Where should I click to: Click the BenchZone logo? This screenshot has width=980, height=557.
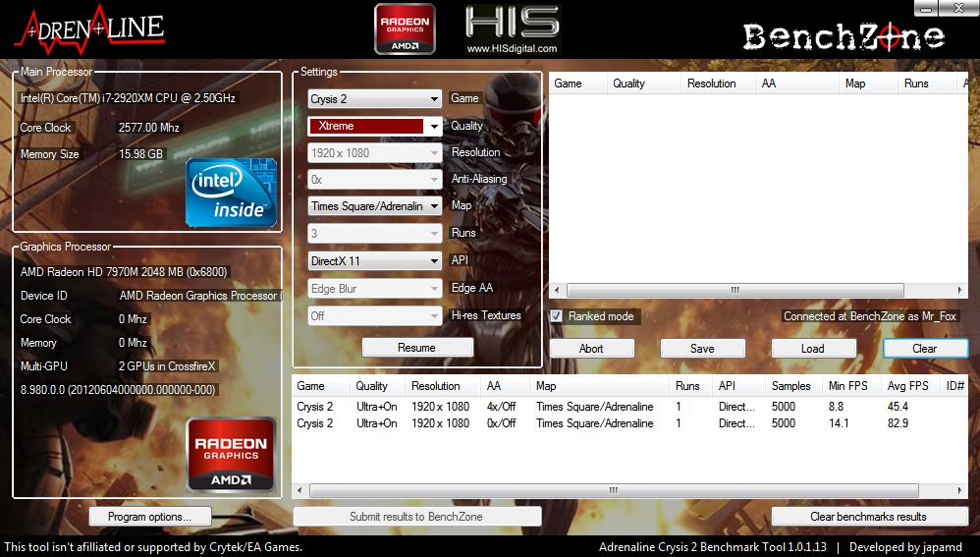844,36
